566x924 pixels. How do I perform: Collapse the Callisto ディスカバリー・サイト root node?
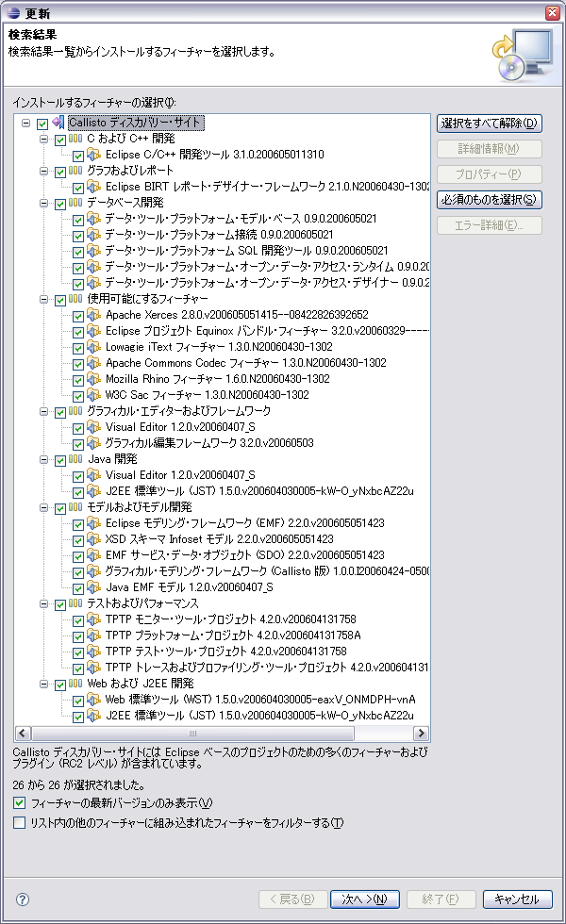click(x=26, y=124)
